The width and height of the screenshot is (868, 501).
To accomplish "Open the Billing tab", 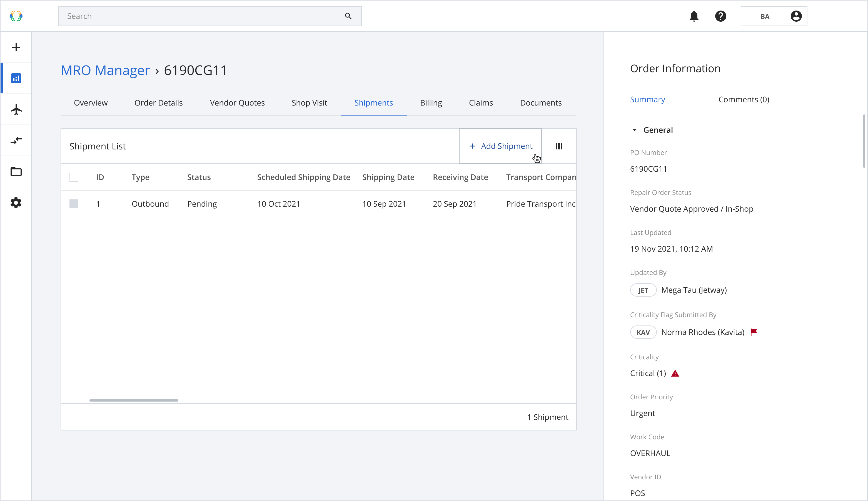I will tap(431, 102).
